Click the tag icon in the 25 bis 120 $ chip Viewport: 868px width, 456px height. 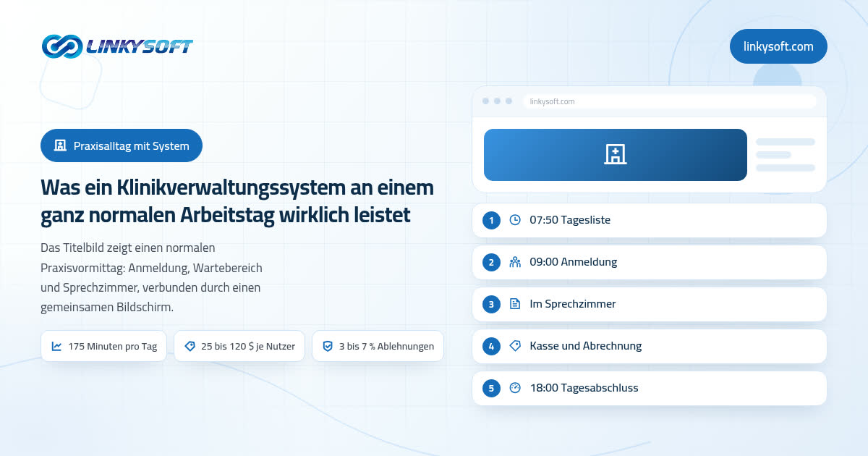(x=190, y=347)
